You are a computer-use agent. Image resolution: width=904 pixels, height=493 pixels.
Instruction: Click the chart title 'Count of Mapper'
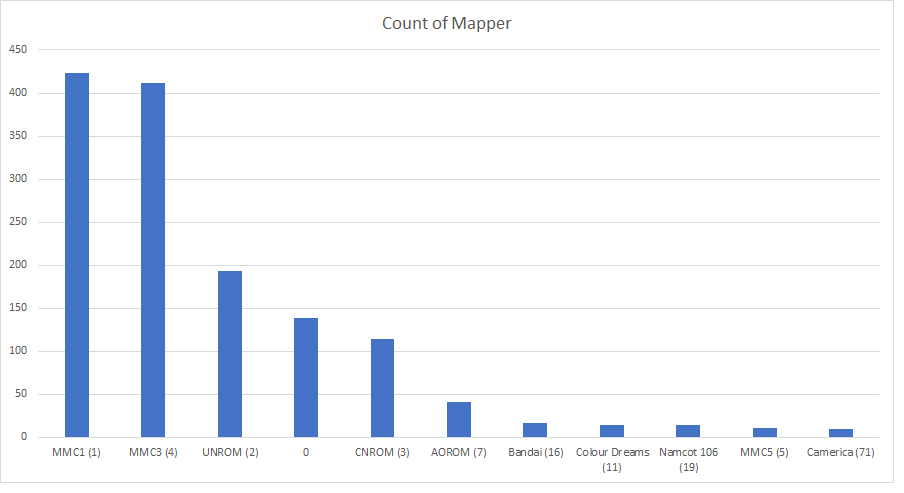coord(446,22)
